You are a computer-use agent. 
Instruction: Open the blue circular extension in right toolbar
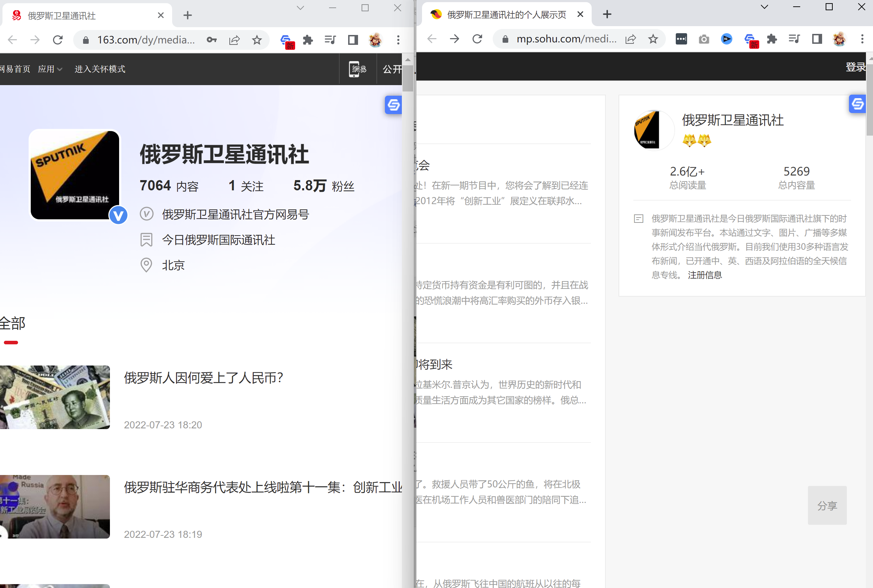pos(727,38)
